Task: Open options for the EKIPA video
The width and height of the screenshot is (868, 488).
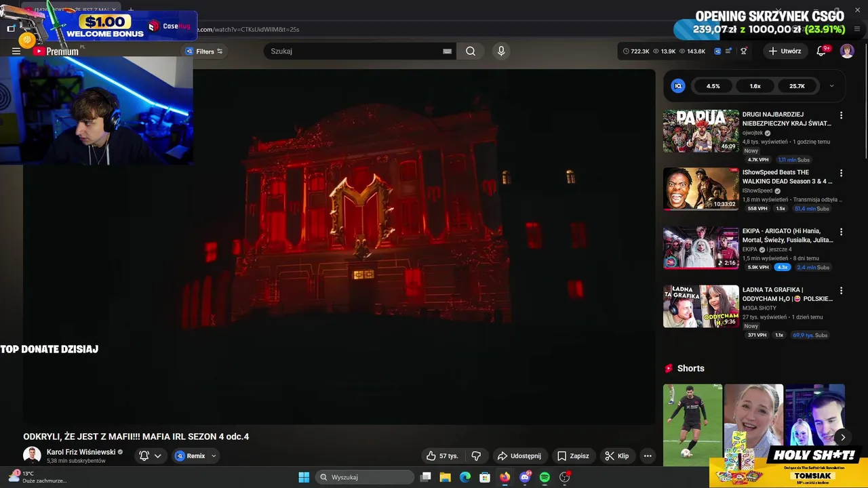Action: [841, 232]
